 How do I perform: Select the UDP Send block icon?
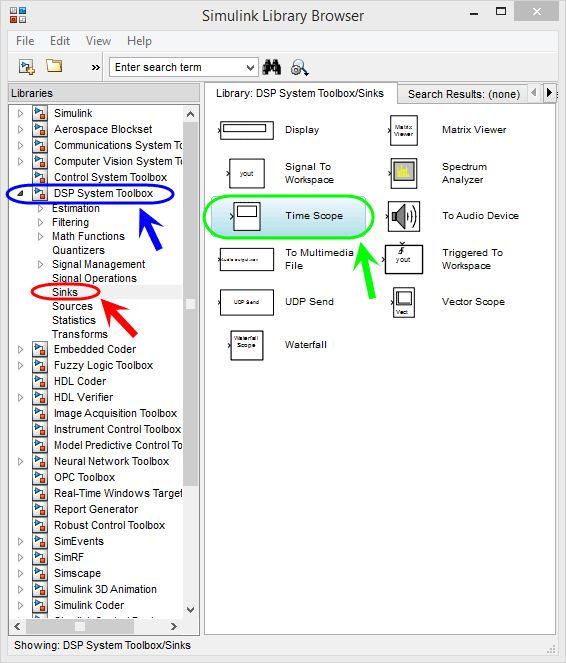click(x=246, y=302)
